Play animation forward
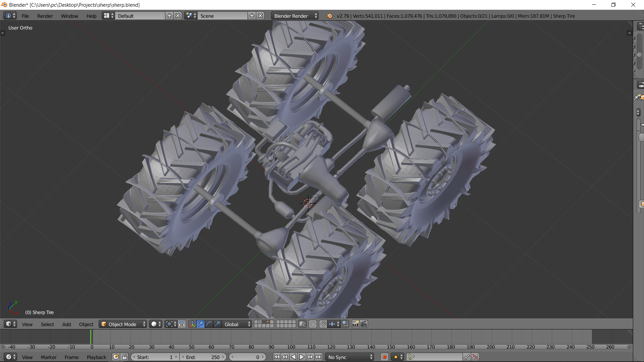 click(x=302, y=357)
